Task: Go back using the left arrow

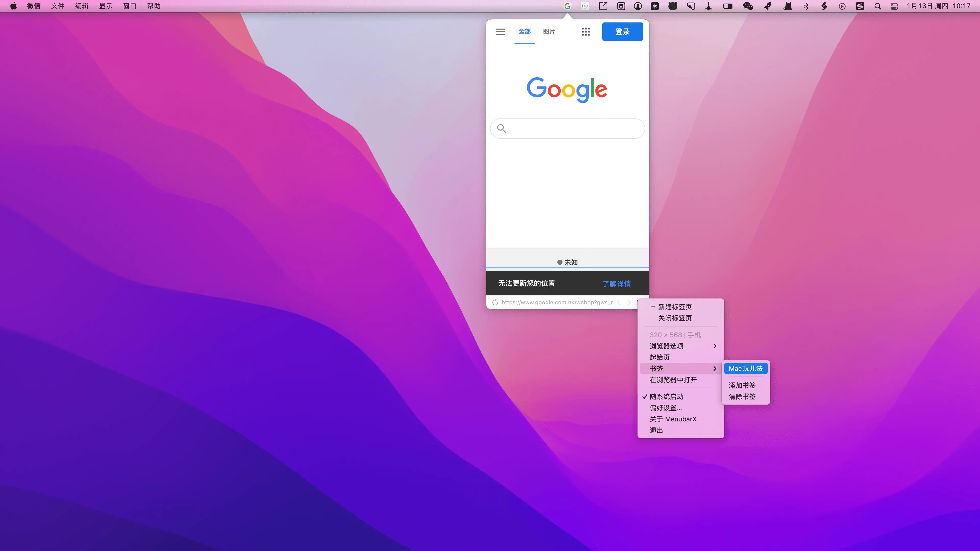Action: [x=619, y=302]
